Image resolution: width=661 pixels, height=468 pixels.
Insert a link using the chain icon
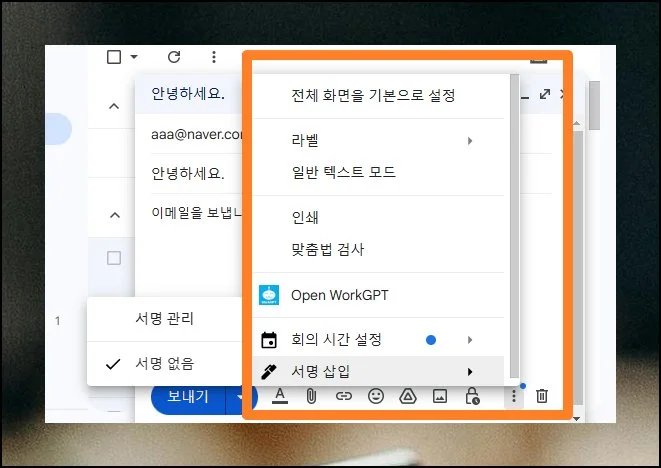coord(343,396)
